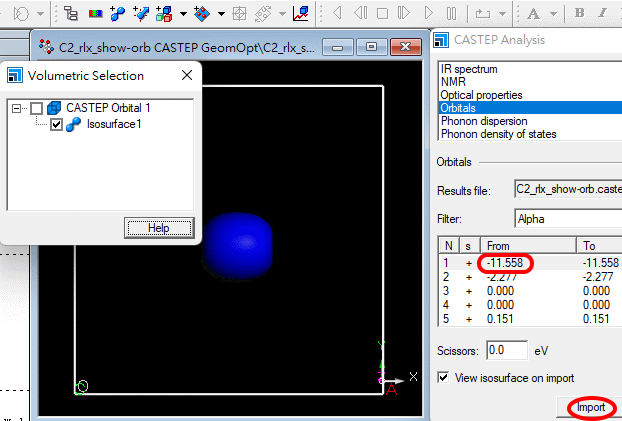Click the animation pause button
Image resolution: width=622 pixels, height=421 pixels.
click(451, 14)
